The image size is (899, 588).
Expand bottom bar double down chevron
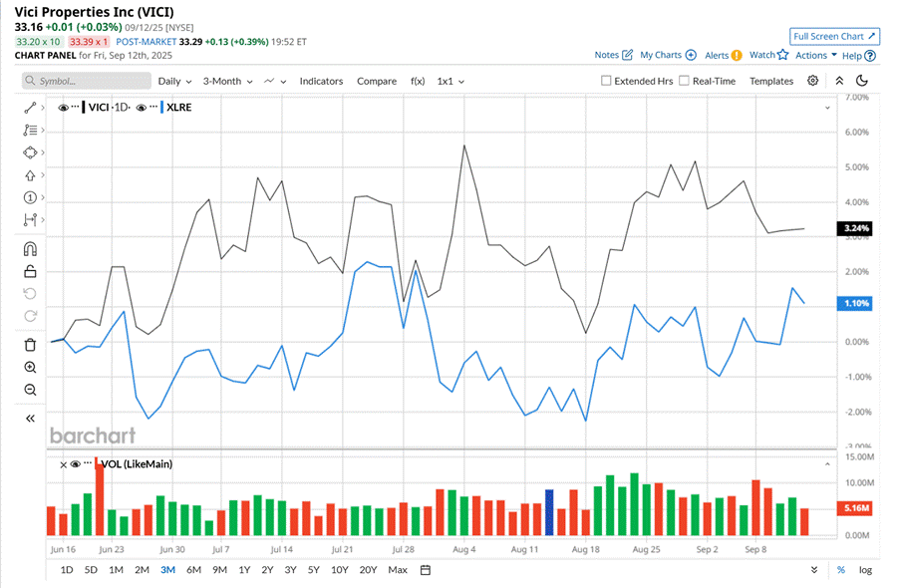[814, 570]
